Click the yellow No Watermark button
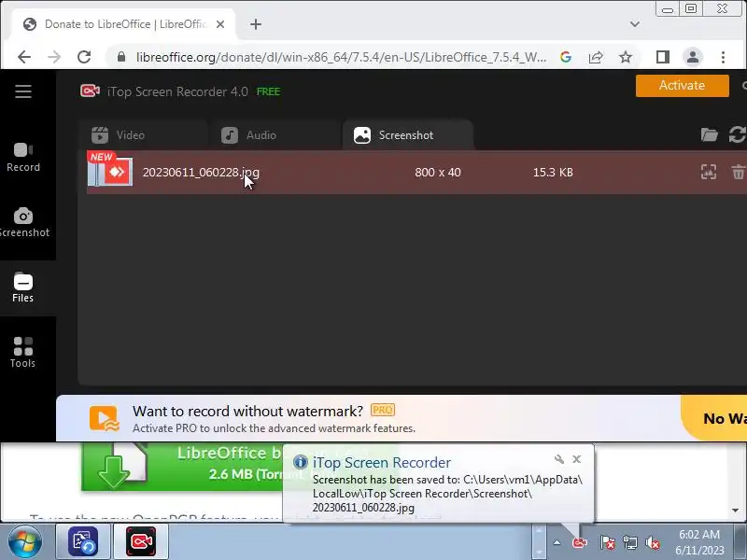The width and height of the screenshot is (747, 560). tap(714, 418)
